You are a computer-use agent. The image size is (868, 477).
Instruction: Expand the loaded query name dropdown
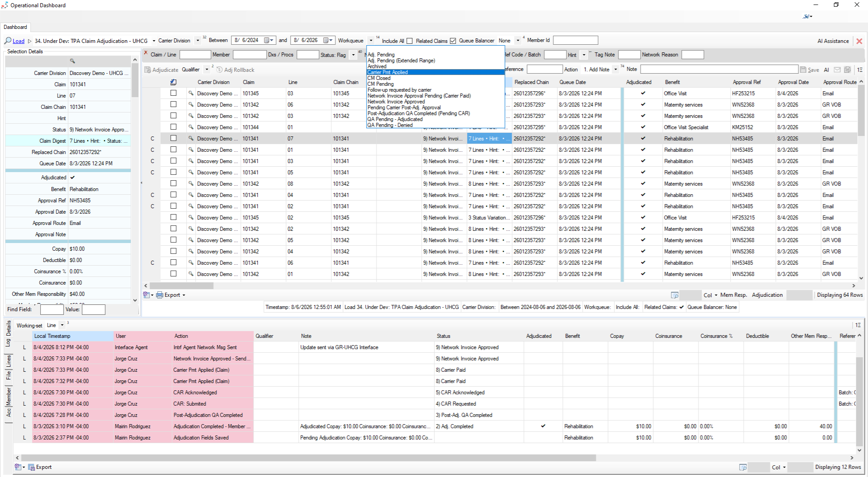tap(154, 41)
